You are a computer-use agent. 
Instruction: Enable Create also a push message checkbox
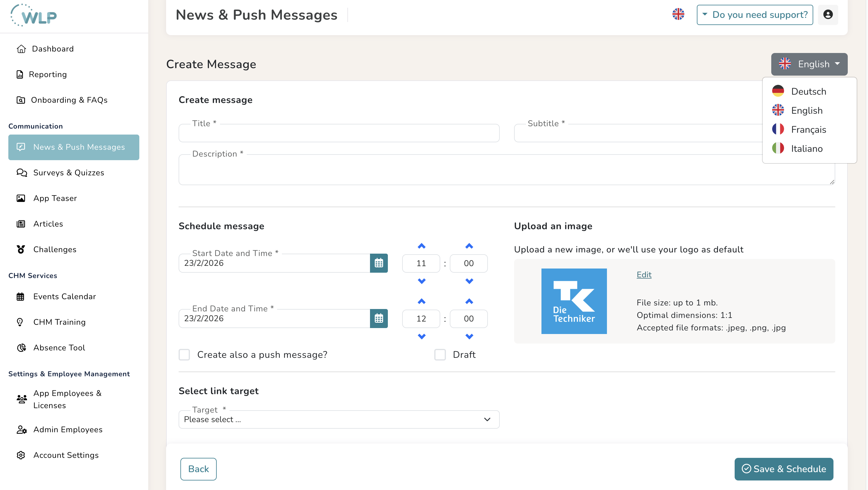tap(184, 355)
